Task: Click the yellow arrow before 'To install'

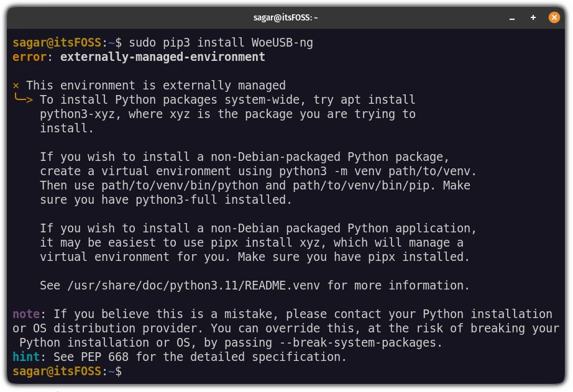Action: tap(24, 99)
